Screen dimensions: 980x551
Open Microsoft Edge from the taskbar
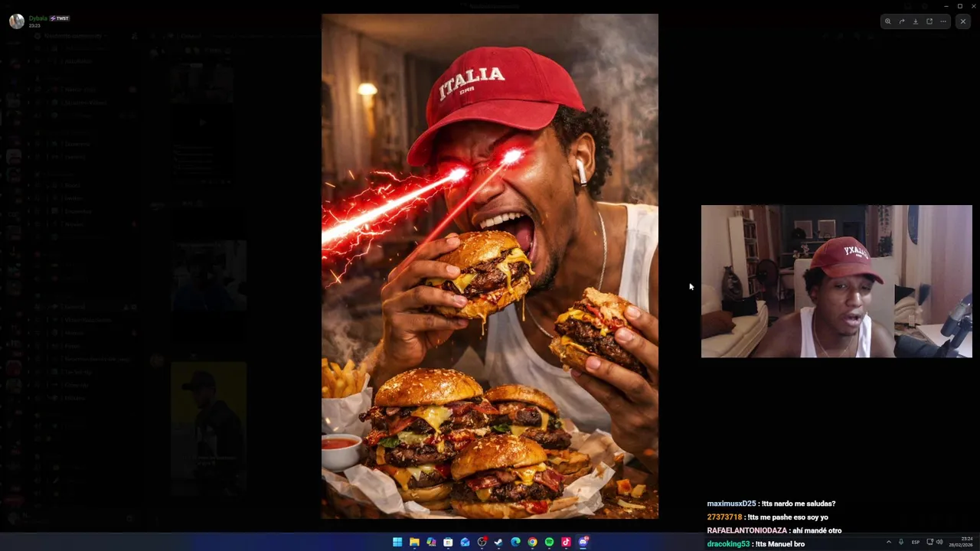point(515,542)
